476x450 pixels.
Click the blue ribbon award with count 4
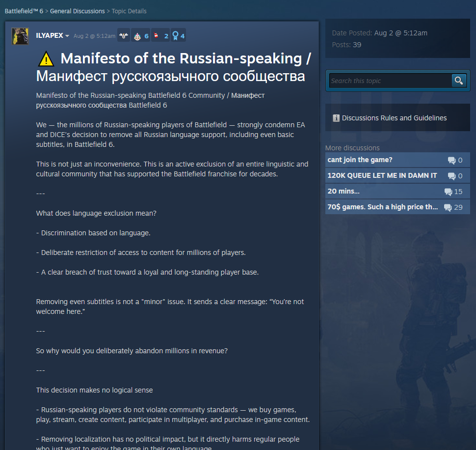[178, 36]
